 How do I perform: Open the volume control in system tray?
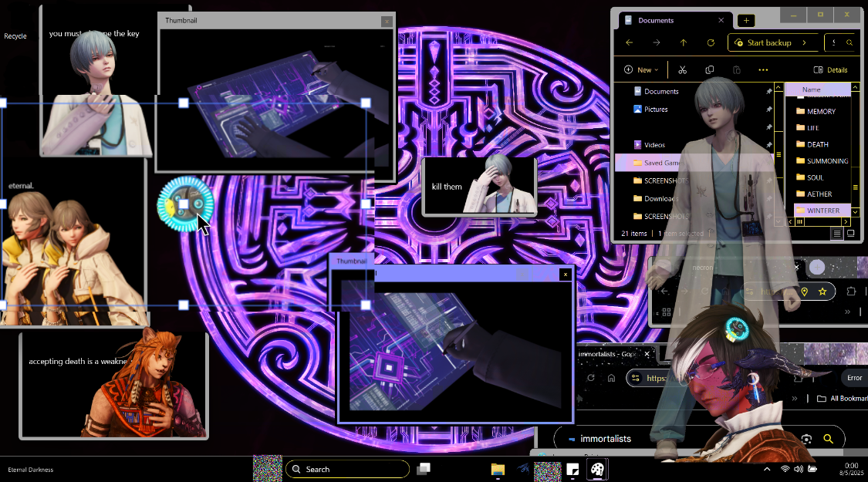click(x=799, y=469)
